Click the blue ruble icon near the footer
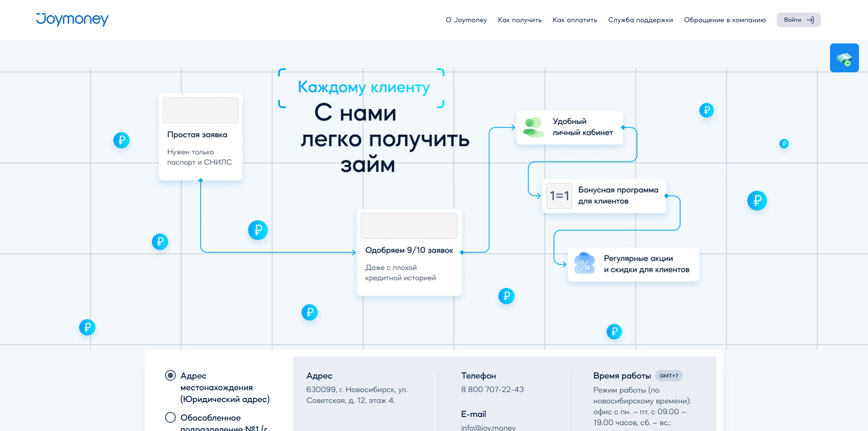 click(x=614, y=332)
